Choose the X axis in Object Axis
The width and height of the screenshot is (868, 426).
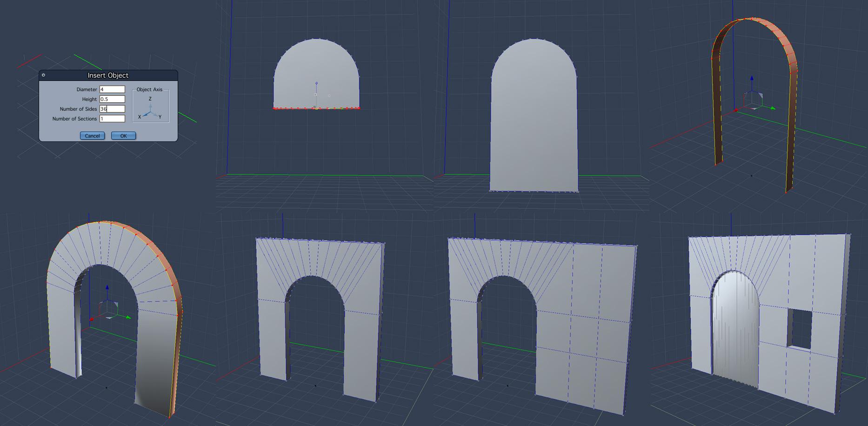[x=140, y=117]
